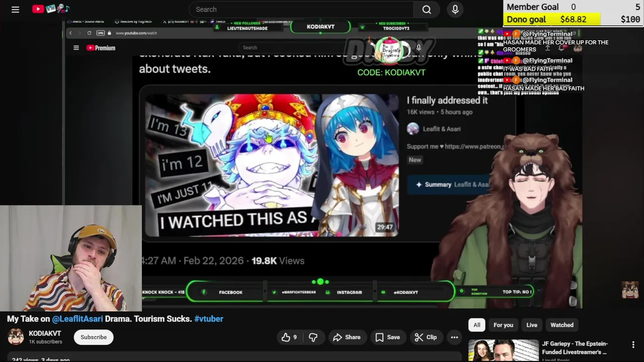Click inner YouTube Premium logo in video
644x362 pixels.
tap(101, 48)
